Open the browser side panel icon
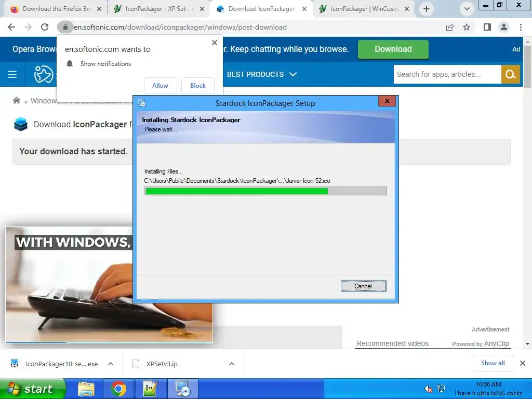 (487, 27)
